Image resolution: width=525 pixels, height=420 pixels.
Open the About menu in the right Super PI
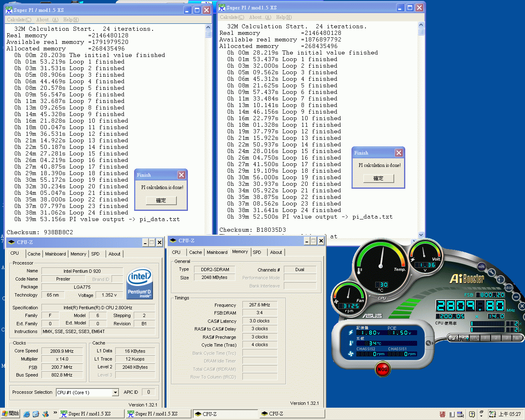click(x=260, y=17)
